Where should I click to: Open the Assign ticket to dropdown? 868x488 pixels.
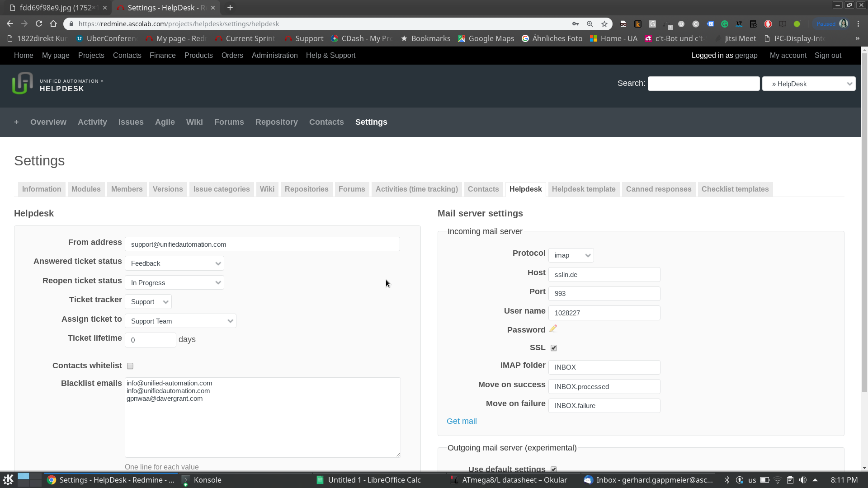180,321
